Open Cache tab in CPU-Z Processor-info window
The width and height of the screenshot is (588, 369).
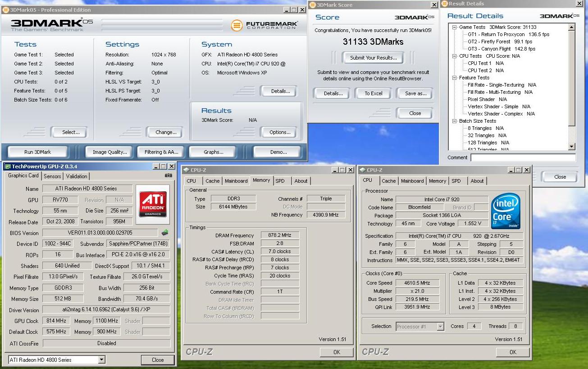[x=388, y=181]
